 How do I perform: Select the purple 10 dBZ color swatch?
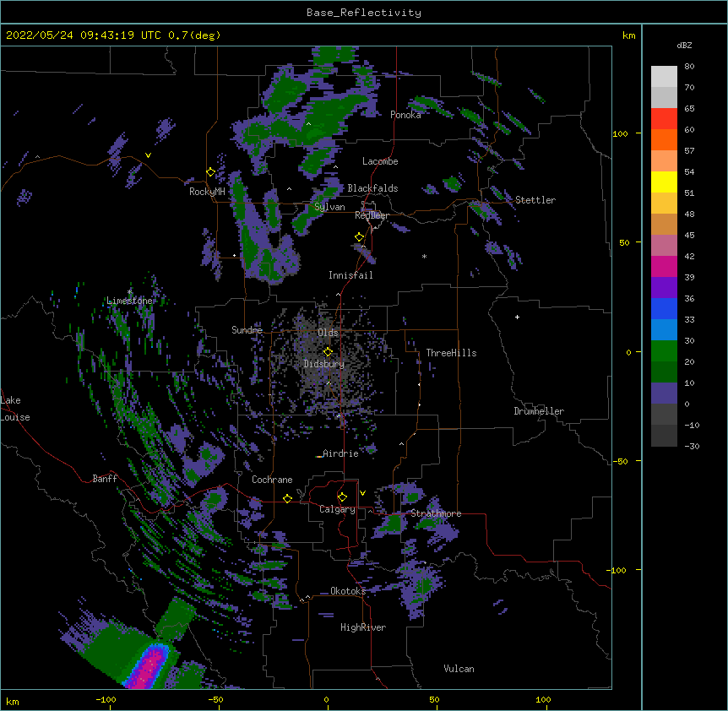point(664,393)
